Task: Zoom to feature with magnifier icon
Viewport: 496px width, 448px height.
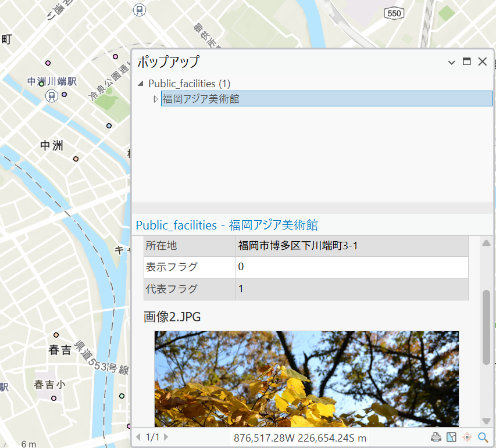Action: [x=483, y=437]
